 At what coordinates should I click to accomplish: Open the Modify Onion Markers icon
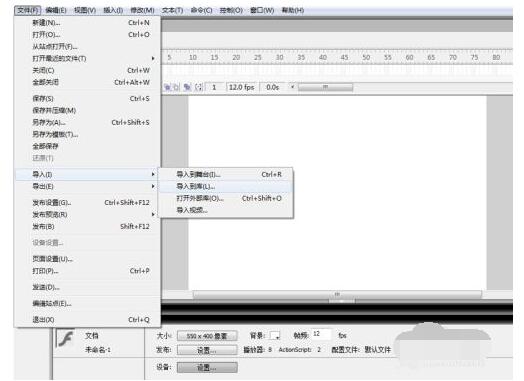coord(199,88)
